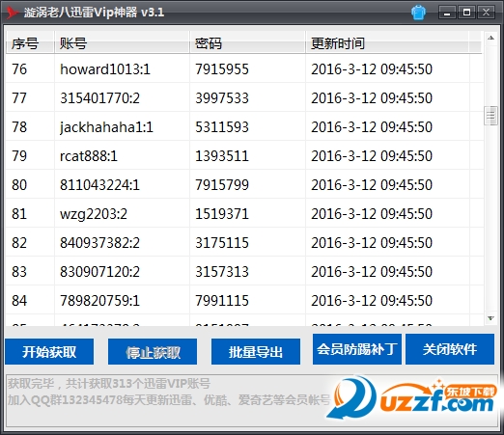Click serial number 78

click(19, 127)
